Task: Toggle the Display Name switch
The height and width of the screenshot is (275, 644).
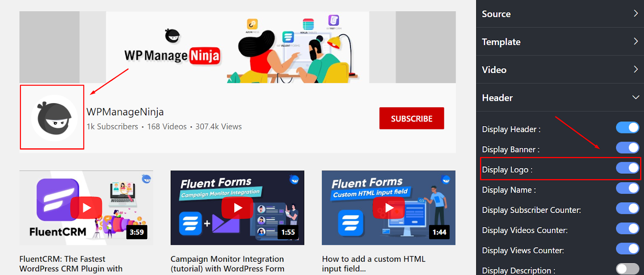Action: tap(627, 188)
